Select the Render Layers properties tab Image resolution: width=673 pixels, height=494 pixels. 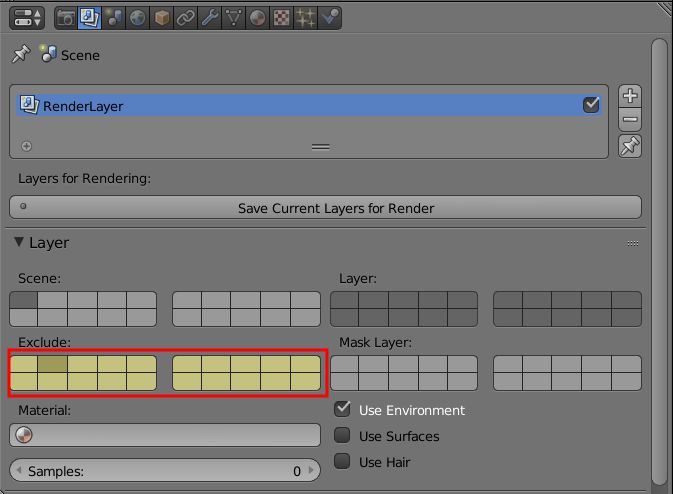[x=89, y=18]
